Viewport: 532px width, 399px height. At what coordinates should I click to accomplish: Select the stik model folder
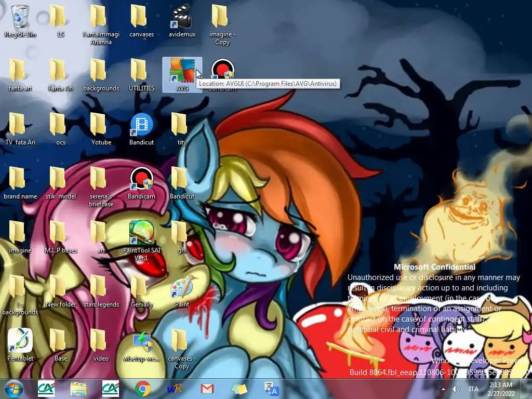tap(61, 183)
